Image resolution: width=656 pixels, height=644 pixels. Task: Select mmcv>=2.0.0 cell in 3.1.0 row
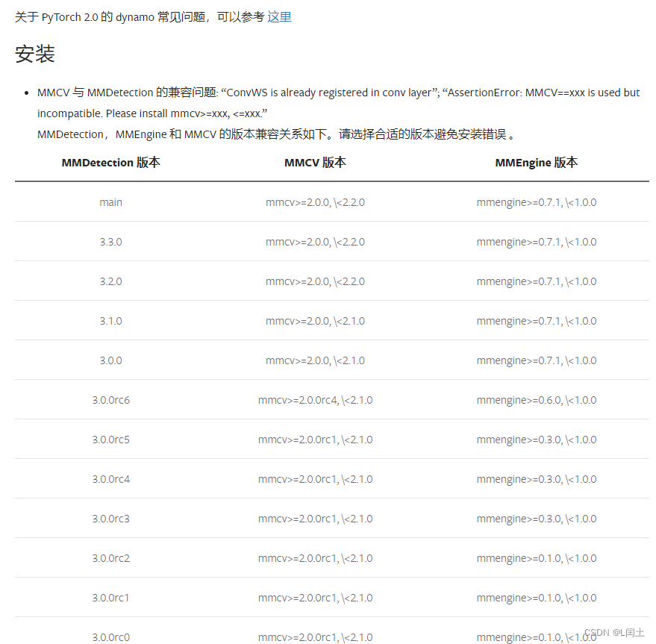point(315,320)
